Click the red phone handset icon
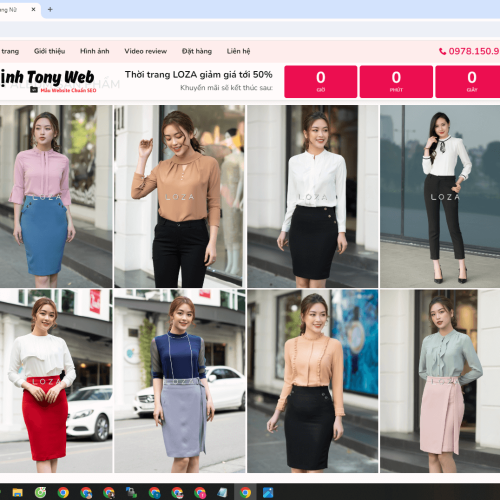The image size is (500, 500). coord(442,51)
